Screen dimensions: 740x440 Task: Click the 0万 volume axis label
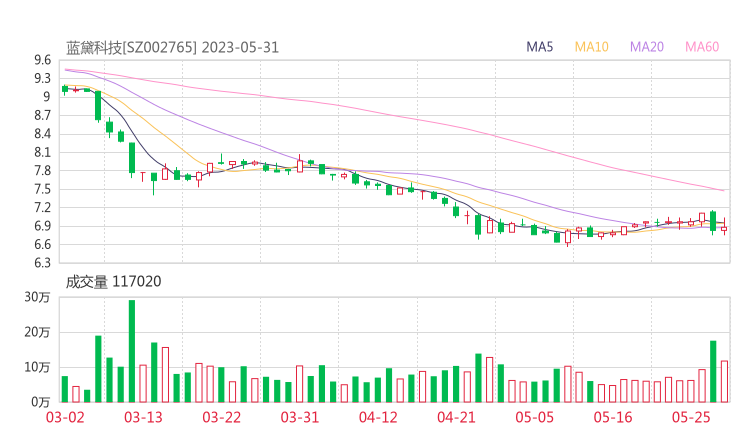tap(40, 402)
